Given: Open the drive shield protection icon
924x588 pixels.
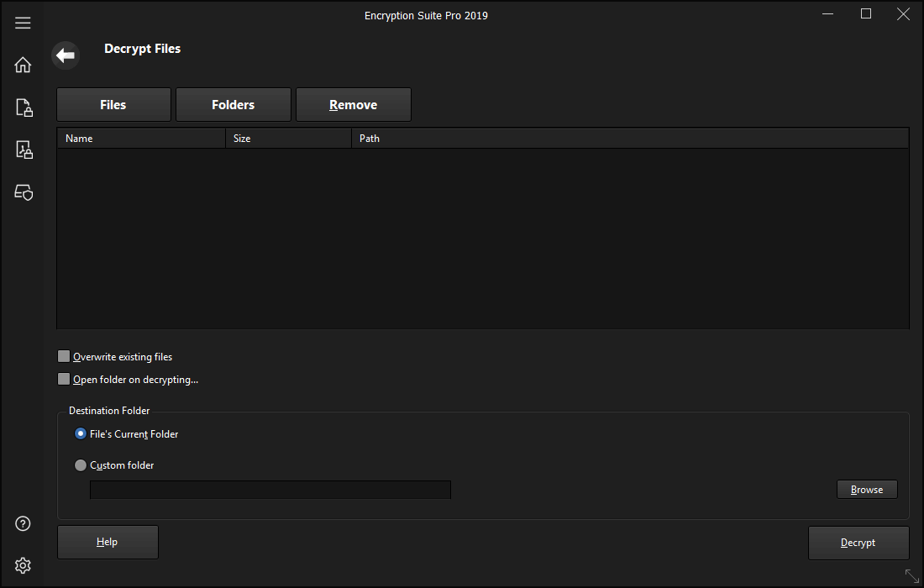Looking at the screenshot, I should coord(24,192).
